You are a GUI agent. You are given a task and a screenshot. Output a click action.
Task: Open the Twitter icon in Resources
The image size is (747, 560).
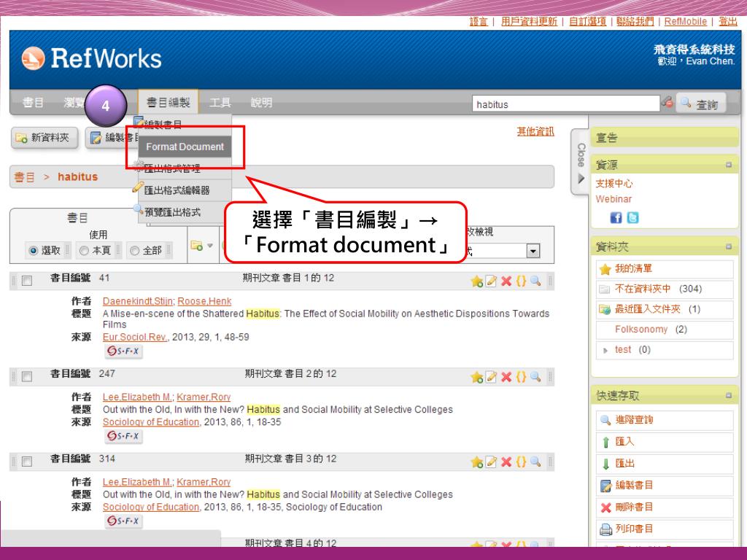click(x=632, y=217)
